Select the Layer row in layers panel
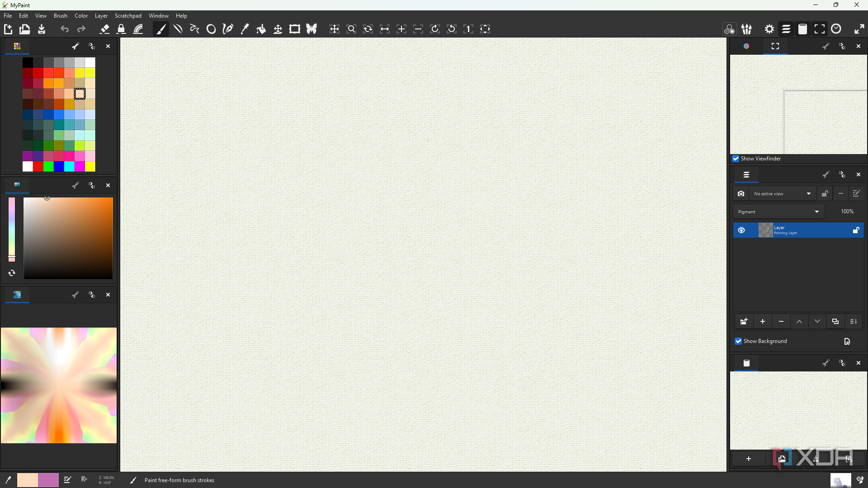This screenshot has width=868, height=488. (798, 230)
